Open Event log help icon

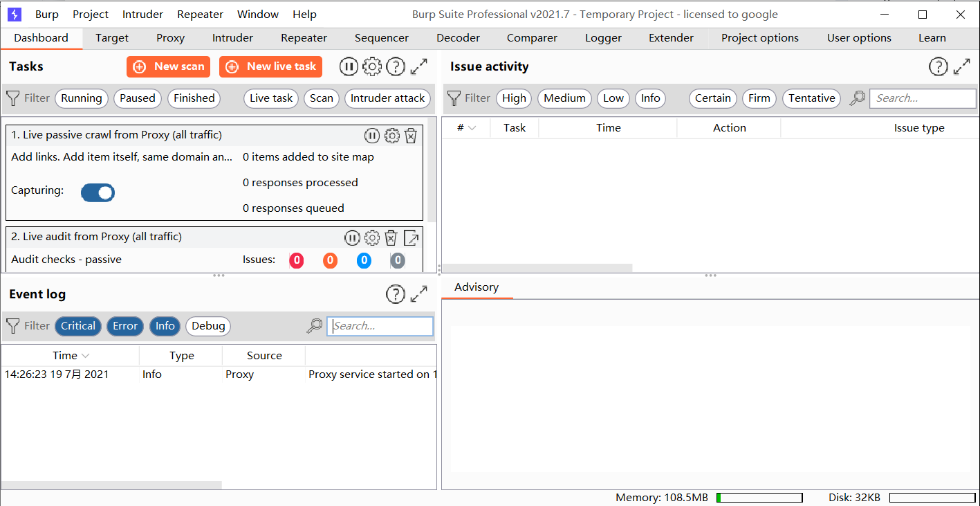(395, 294)
